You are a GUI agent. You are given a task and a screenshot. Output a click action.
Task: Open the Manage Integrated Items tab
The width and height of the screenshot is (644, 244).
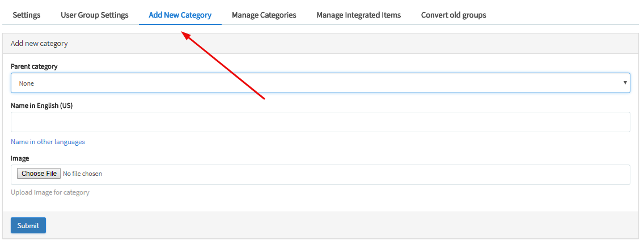click(358, 15)
